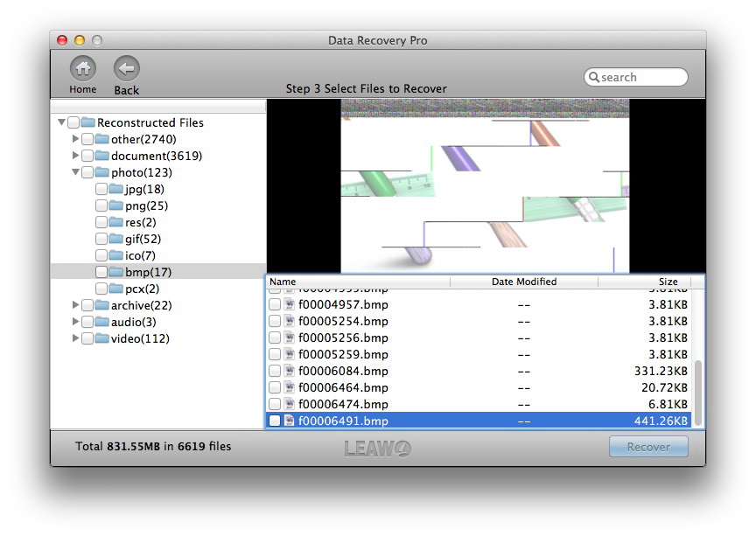Click the Leawo logo in footer
Viewport: 756px width, 536px height.
pos(377,448)
